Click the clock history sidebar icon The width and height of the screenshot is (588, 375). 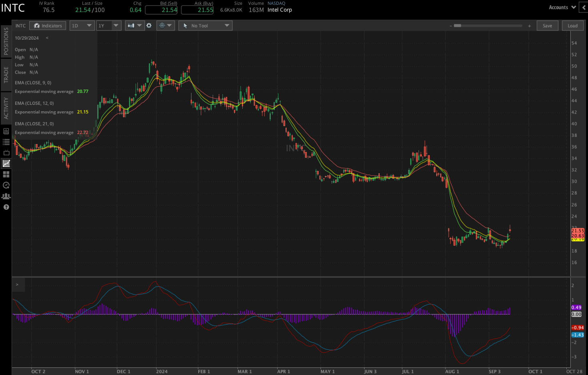point(6,185)
